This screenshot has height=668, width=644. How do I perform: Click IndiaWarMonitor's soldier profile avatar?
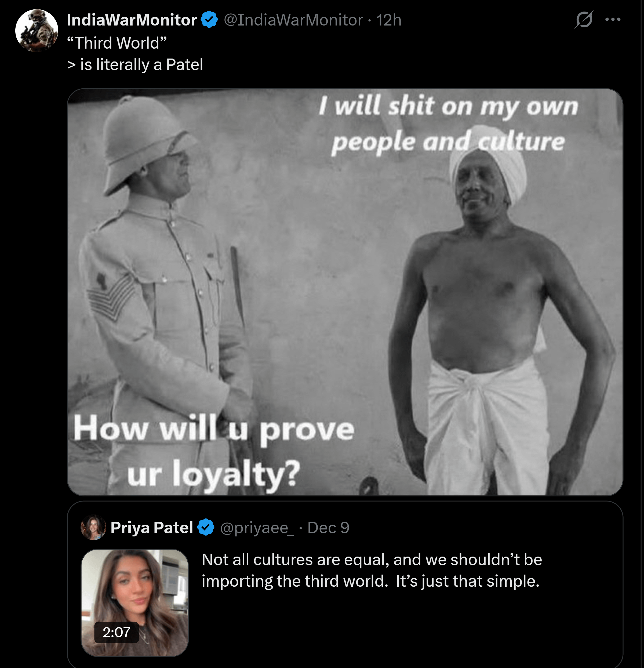[37, 31]
